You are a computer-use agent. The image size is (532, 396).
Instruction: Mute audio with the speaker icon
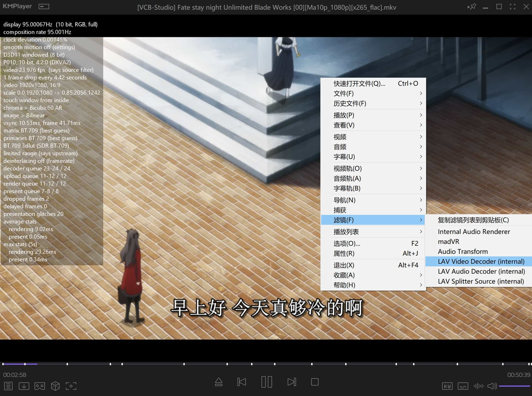pyautogui.click(x=492, y=386)
